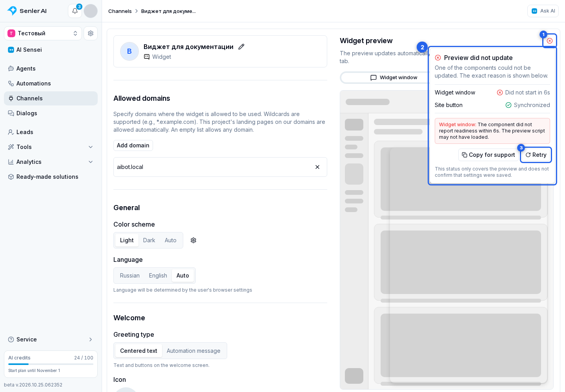Expand the Analytics submenu
The width and height of the screenshot is (565, 392).
click(51, 162)
